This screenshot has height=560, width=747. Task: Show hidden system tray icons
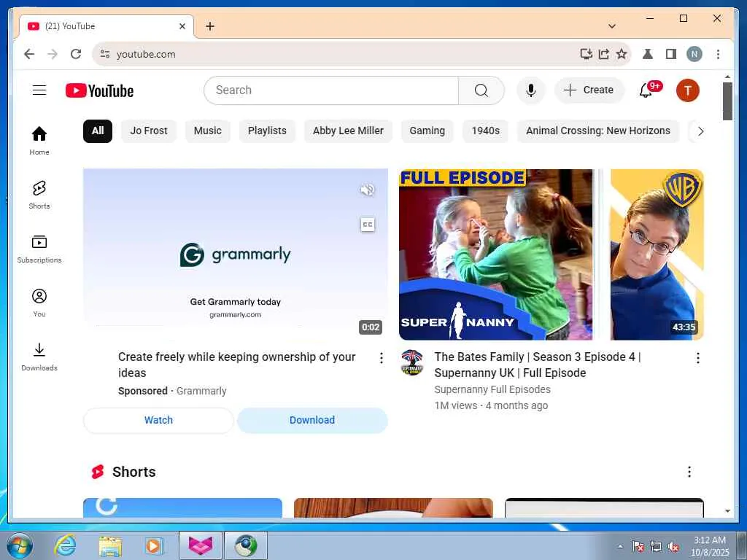(620, 546)
